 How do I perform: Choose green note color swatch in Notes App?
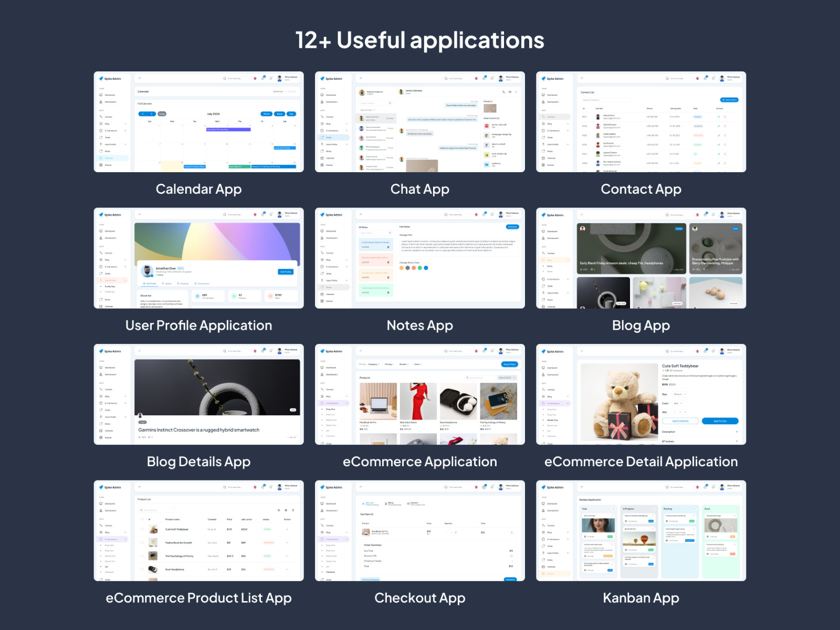[420, 268]
